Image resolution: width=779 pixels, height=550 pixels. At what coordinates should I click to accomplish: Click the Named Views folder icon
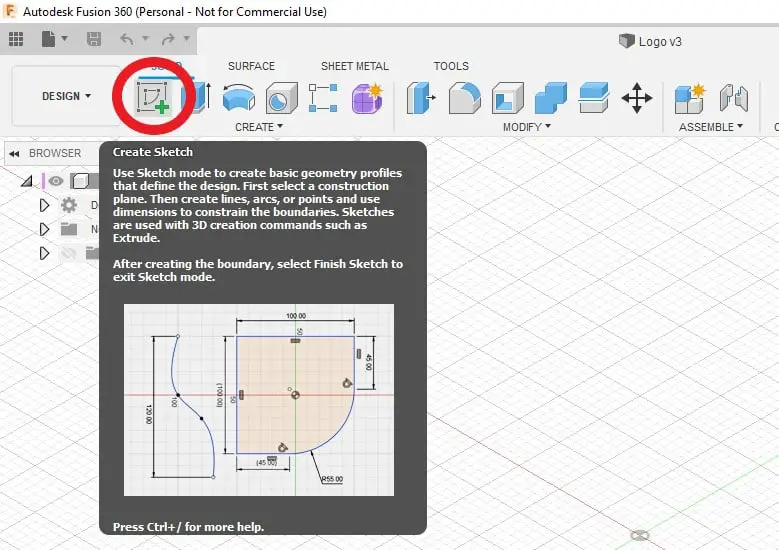tap(69, 229)
